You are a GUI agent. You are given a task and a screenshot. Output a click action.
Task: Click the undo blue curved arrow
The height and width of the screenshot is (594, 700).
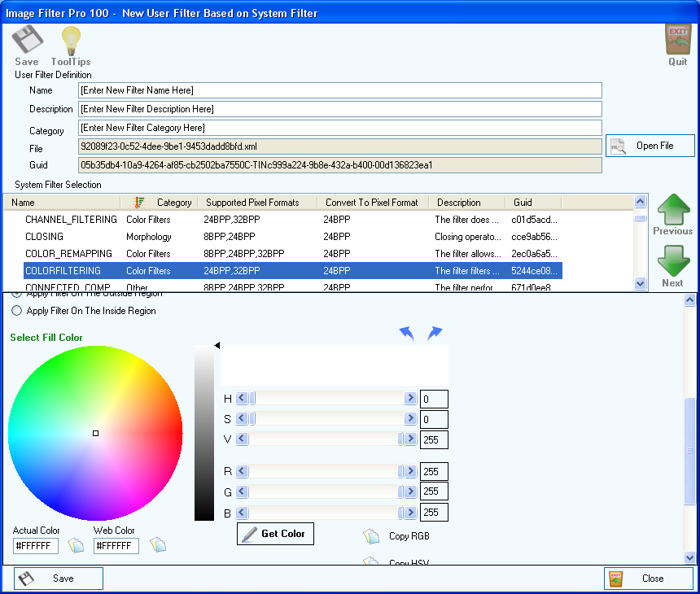pyautogui.click(x=407, y=334)
